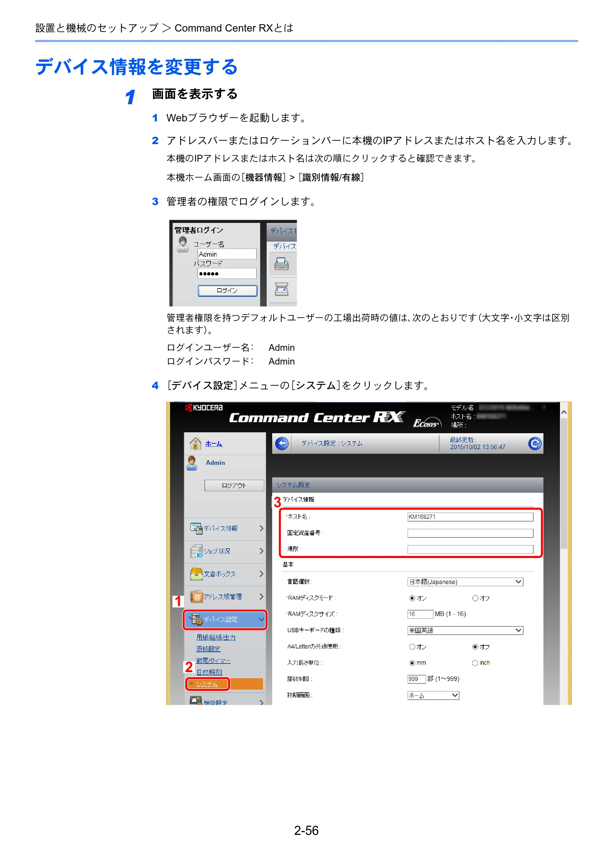Viewport: 613px width, 868px height.
Task: Open 原稿設定 submenu item
Action: click(x=208, y=649)
